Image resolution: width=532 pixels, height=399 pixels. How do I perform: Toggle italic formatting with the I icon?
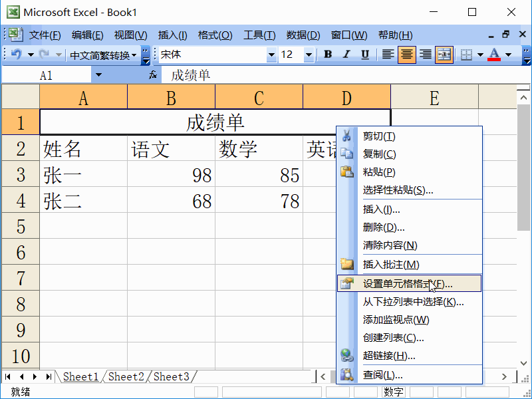point(346,55)
